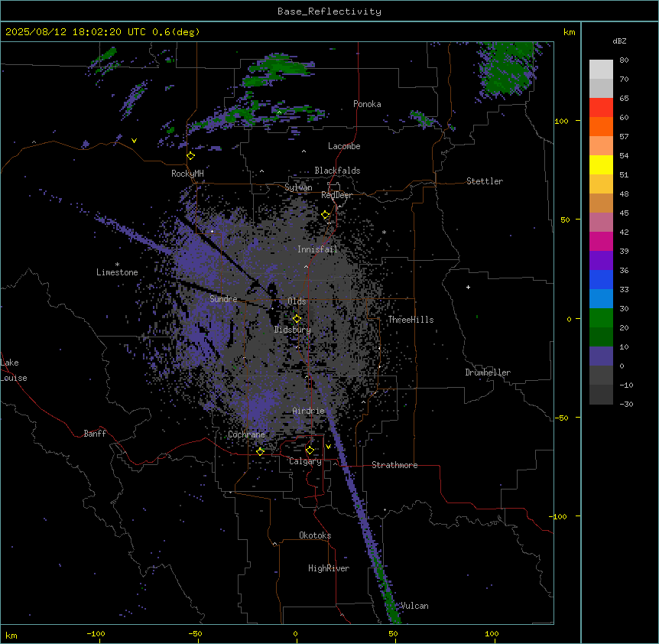The height and width of the screenshot is (644, 659).
Task: Click the 80 value on the dBZ legend
Action: tap(624, 60)
